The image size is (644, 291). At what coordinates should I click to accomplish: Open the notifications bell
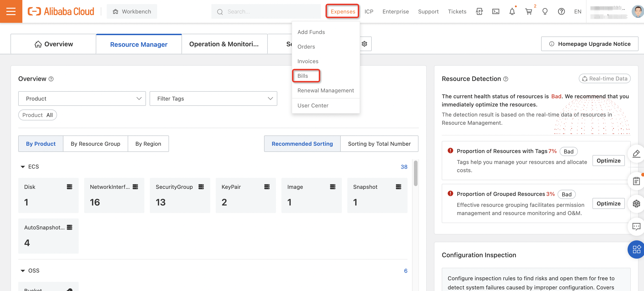(x=512, y=11)
